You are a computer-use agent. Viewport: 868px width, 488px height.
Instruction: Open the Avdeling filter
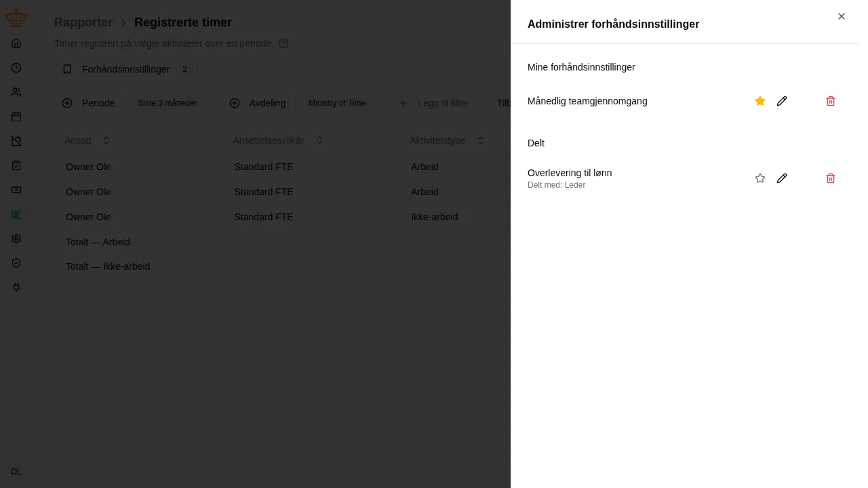tap(258, 103)
